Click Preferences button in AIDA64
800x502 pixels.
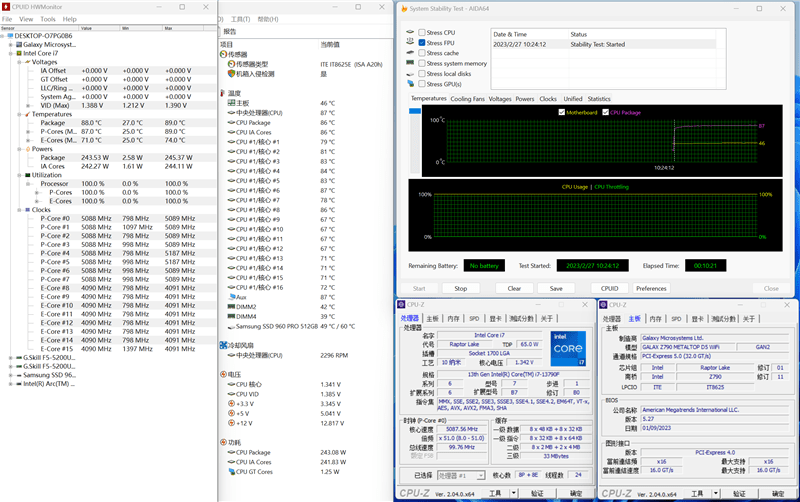click(x=652, y=288)
